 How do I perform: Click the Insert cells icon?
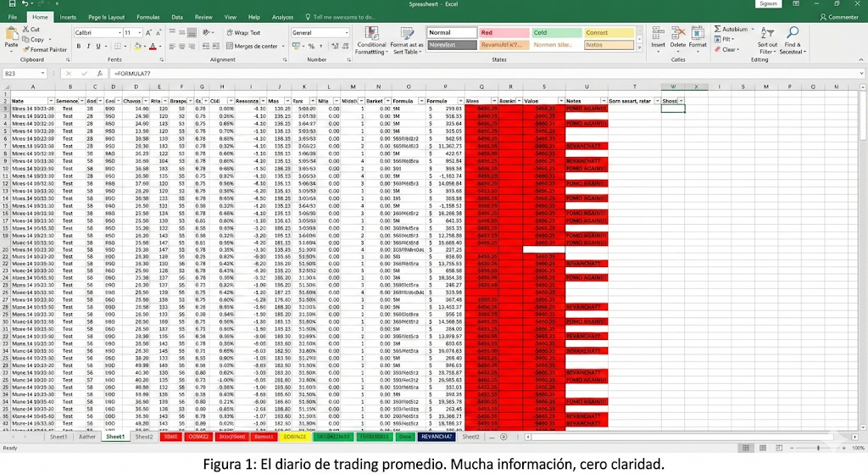click(x=659, y=34)
